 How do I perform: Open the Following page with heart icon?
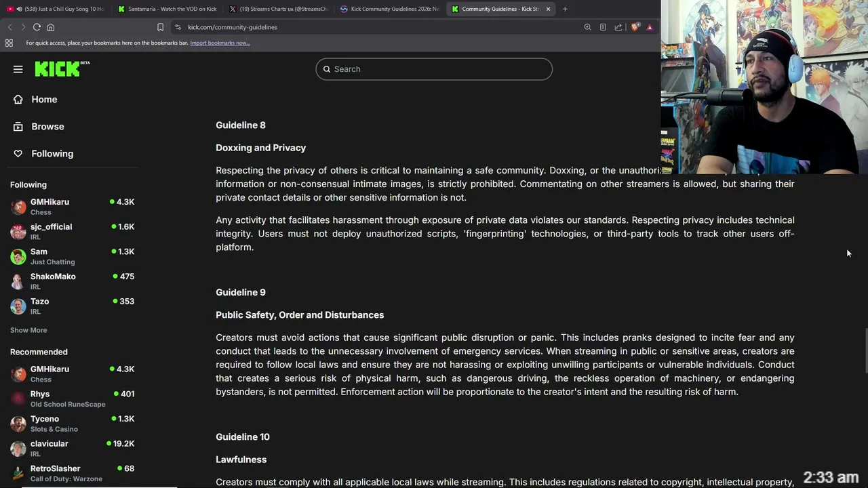(52, 154)
